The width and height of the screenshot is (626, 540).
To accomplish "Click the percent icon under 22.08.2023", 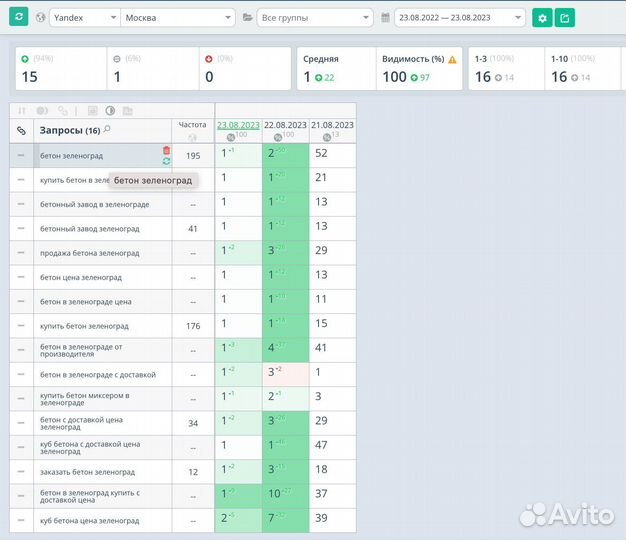I will point(278,137).
